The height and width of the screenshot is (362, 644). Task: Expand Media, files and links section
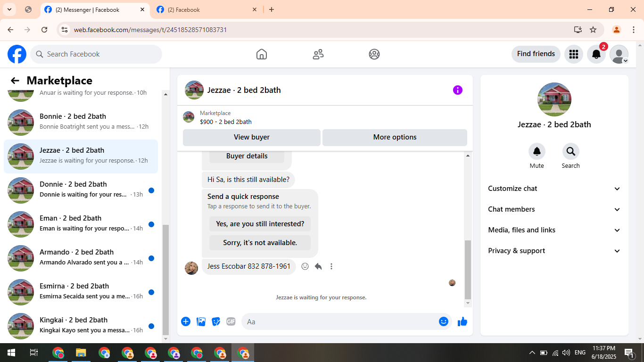554,230
